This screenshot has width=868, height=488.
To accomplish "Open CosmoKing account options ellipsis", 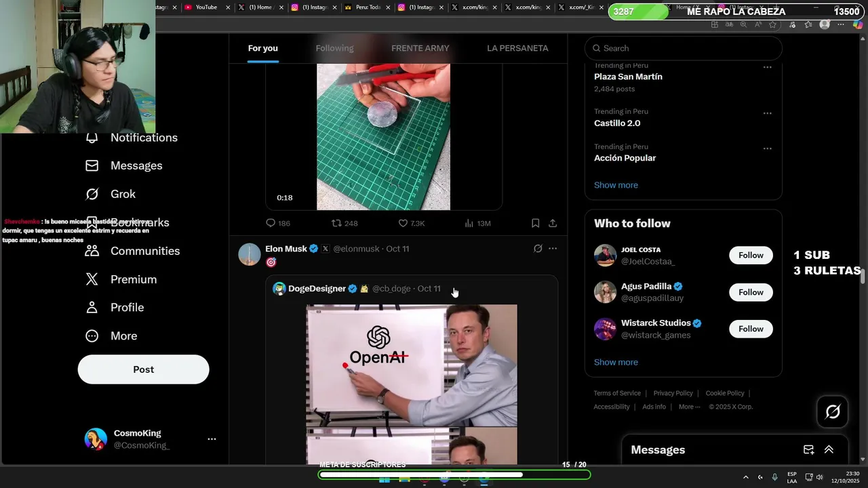I will pyautogui.click(x=212, y=439).
